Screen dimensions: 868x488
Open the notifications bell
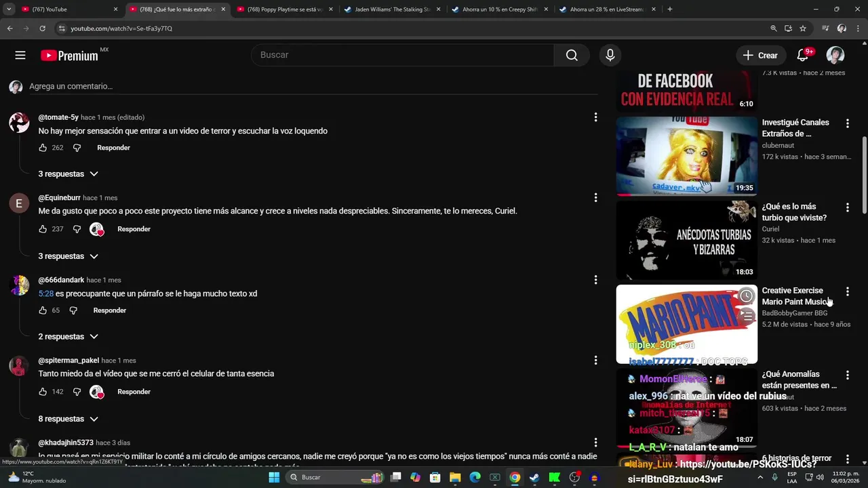(803, 55)
